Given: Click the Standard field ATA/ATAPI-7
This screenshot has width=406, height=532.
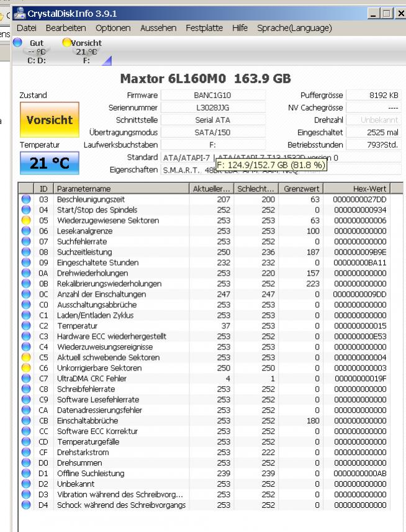Looking at the screenshot, I should coord(281,158).
